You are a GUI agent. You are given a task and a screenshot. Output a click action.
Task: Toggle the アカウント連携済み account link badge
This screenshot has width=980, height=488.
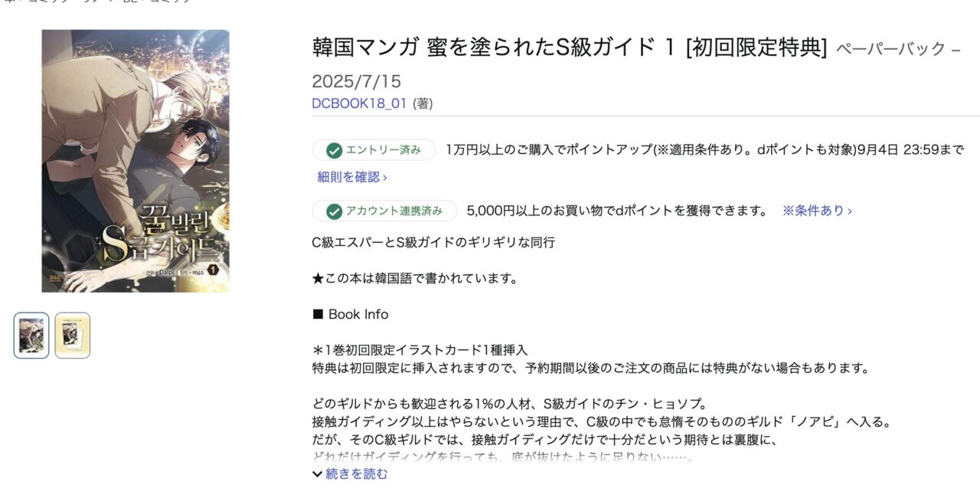[x=384, y=211]
